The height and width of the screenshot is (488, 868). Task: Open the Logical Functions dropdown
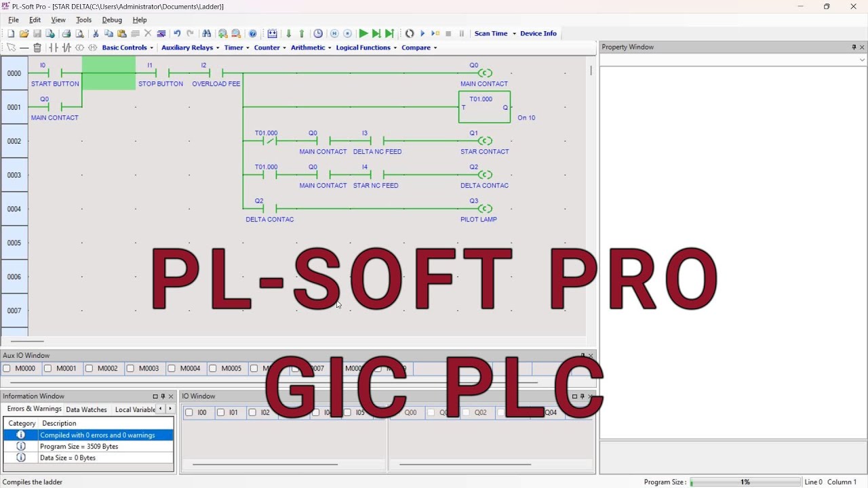[x=366, y=47]
